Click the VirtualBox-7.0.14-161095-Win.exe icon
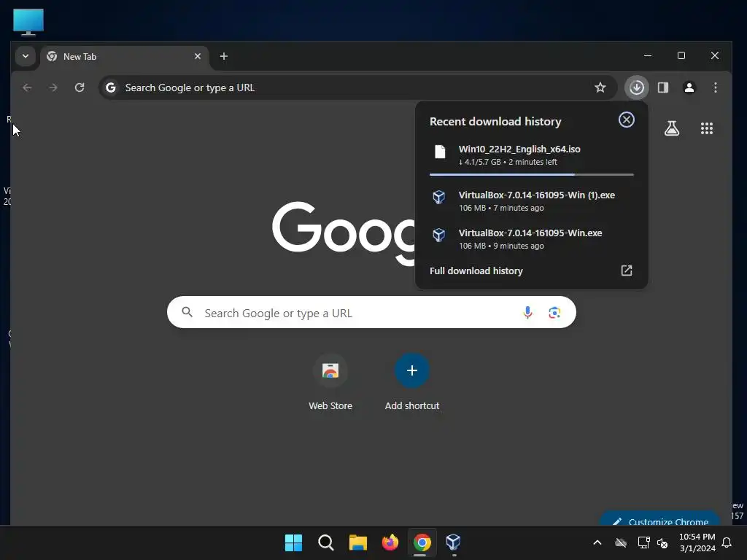 [x=438, y=235]
